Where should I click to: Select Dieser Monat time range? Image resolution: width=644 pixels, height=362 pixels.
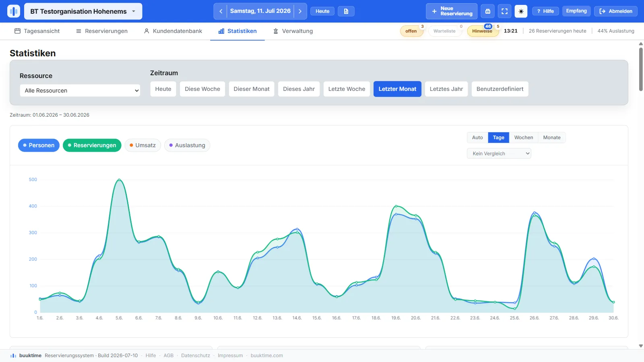point(252,89)
